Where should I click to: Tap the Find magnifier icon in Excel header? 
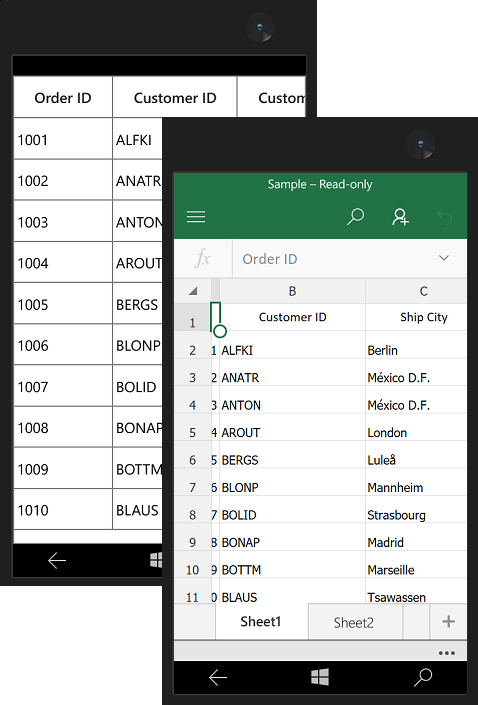click(355, 216)
